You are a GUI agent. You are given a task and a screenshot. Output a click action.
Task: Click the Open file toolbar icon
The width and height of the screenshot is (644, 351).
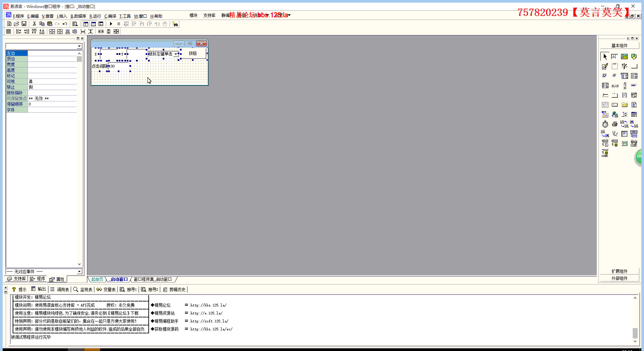coord(16,24)
